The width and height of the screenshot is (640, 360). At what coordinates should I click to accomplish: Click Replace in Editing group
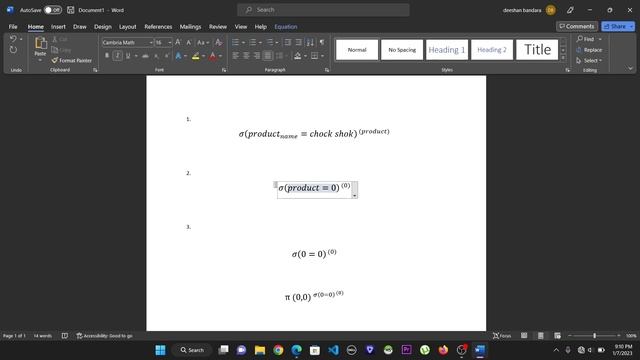589,50
